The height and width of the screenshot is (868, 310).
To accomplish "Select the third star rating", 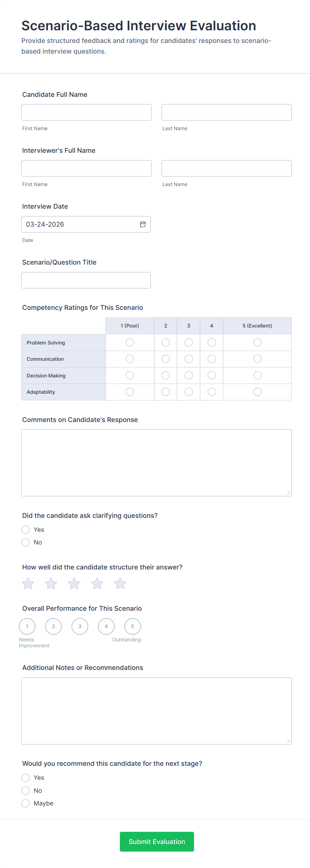I will pyautogui.click(x=74, y=583).
